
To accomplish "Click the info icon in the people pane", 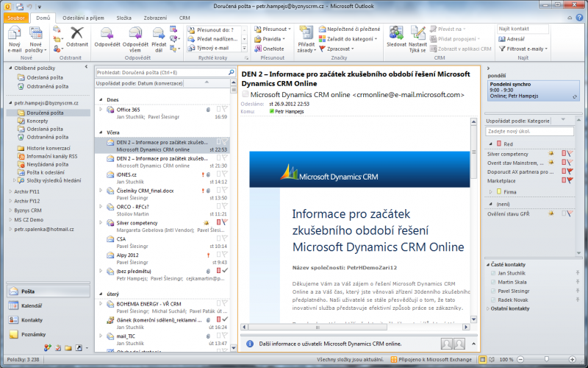I will click(250, 344).
